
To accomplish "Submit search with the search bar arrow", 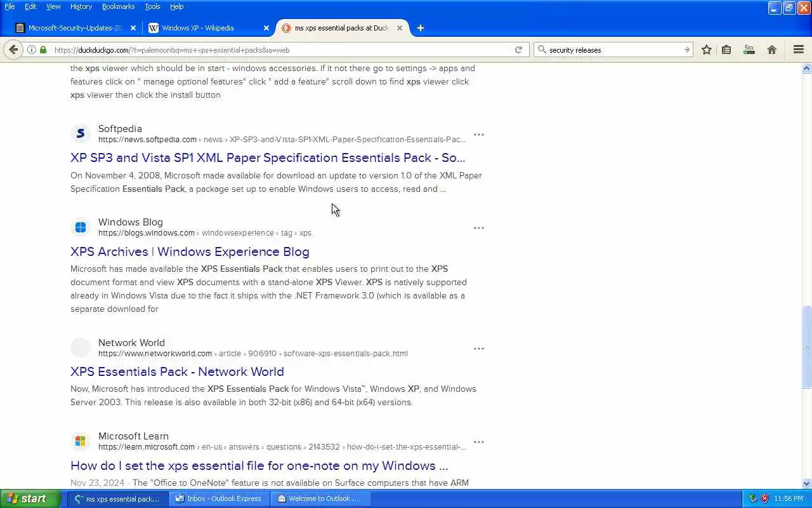I will pos(686,50).
